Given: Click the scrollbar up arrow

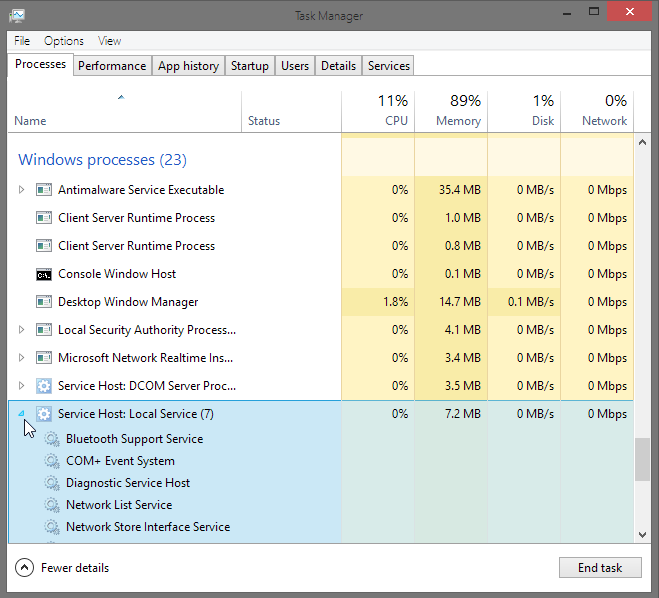Looking at the screenshot, I should coord(642,142).
